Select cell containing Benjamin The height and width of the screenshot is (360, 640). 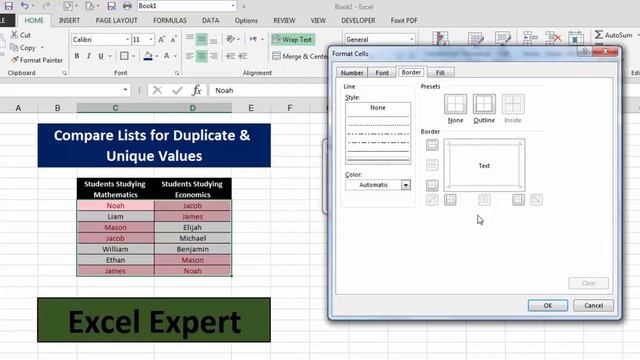[193, 249]
